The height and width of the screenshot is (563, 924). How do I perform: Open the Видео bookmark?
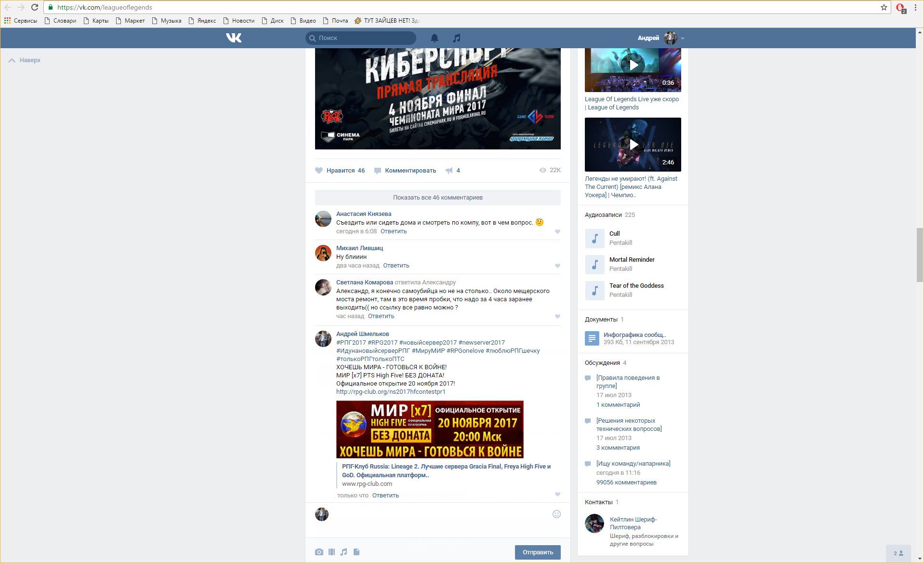point(303,21)
